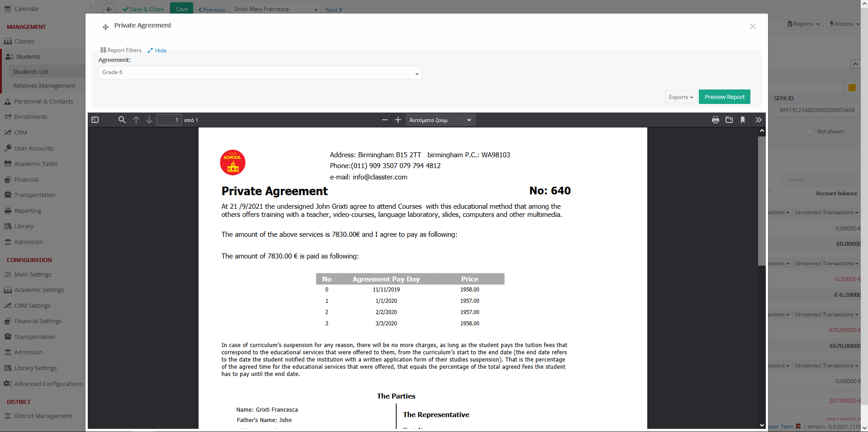
Task: Go to Previous student
Action: click(212, 9)
